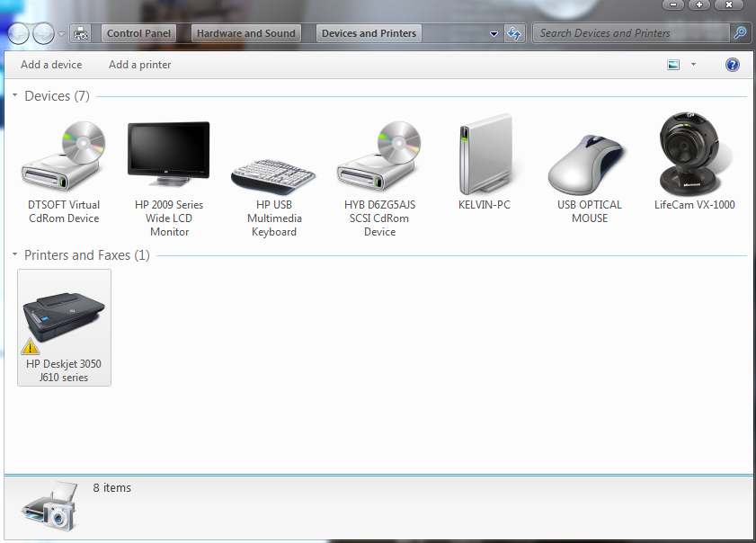Click the Devices and Printers breadcrumb
Screen dimensions: 756x543
point(369,33)
